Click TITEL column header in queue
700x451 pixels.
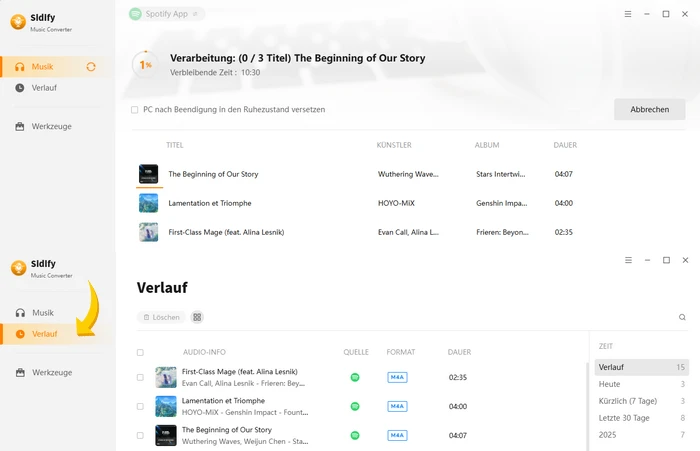pos(175,145)
